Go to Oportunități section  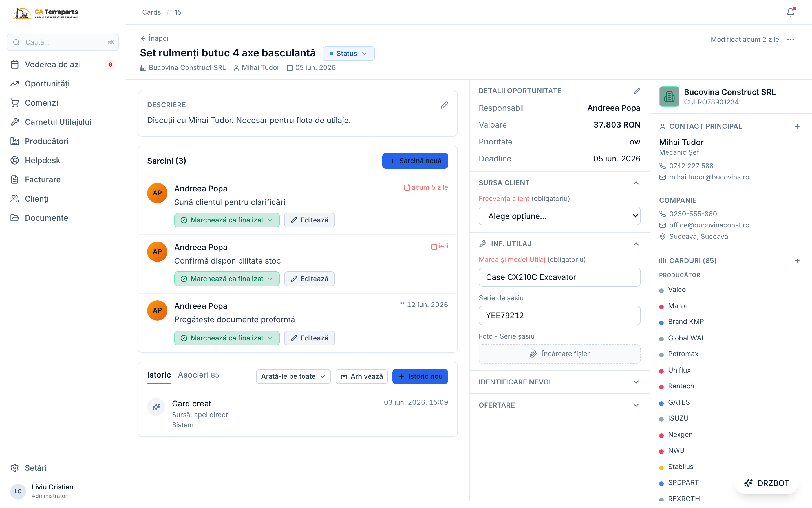coord(63,84)
